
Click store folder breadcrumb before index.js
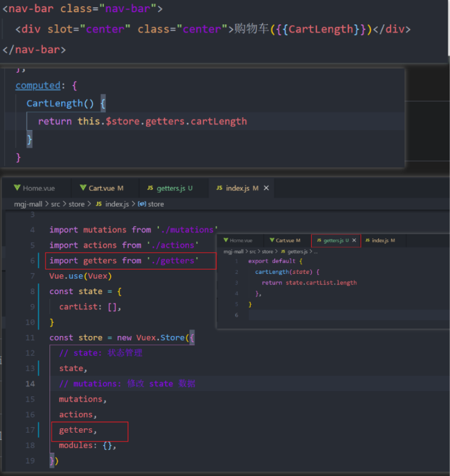(x=77, y=204)
